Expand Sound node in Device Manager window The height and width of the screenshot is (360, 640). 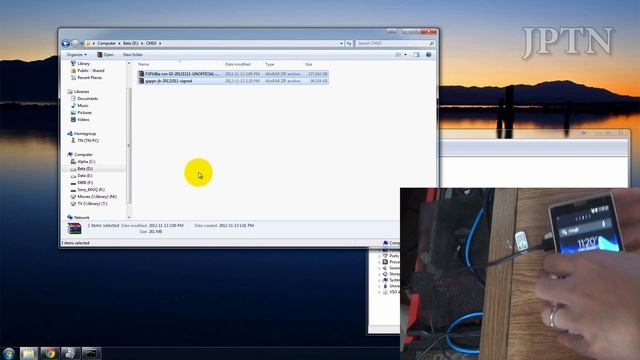[x=380, y=268]
